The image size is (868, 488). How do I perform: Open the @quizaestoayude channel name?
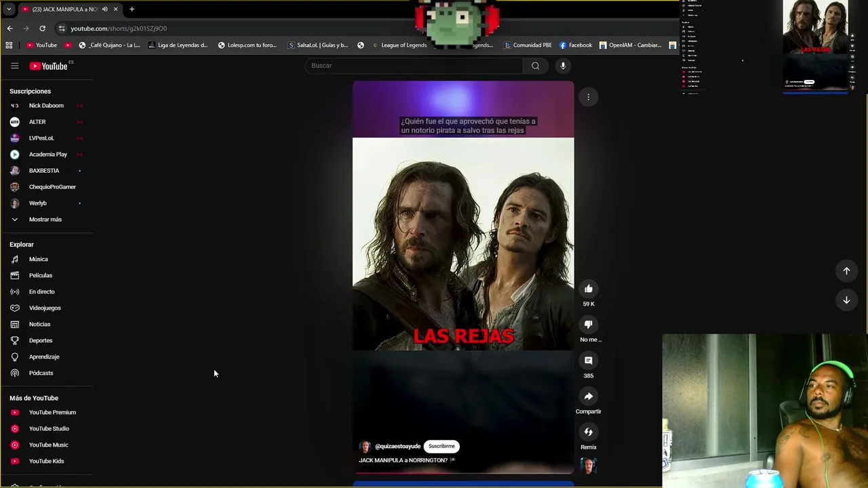(x=397, y=447)
